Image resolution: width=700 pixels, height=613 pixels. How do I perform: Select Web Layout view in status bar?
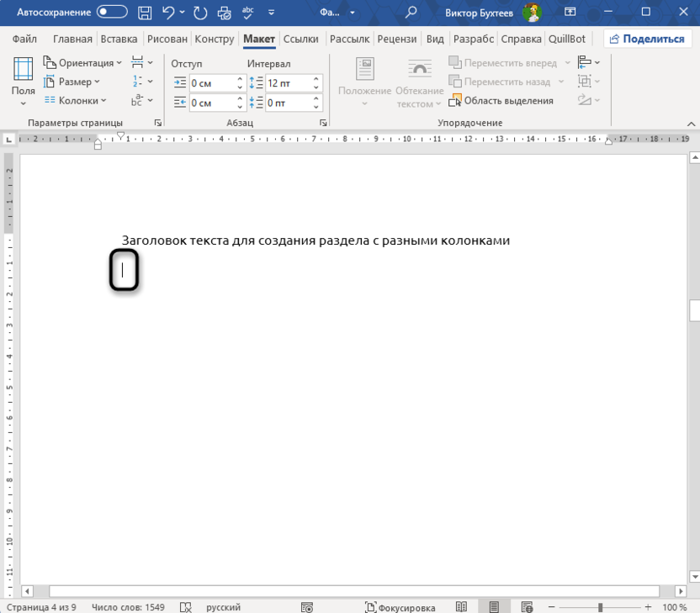pyautogui.click(x=526, y=607)
